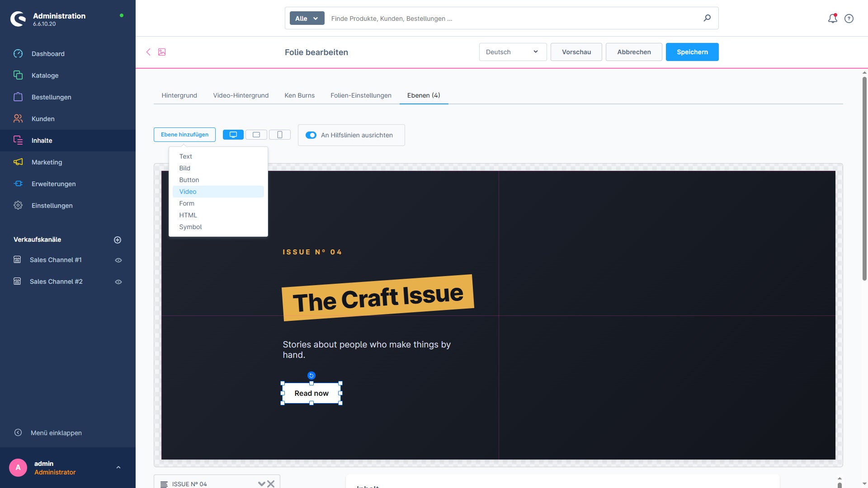The height and width of the screenshot is (488, 868).
Task: Click the Erweiterungen plug icon
Action: pos(18,184)
